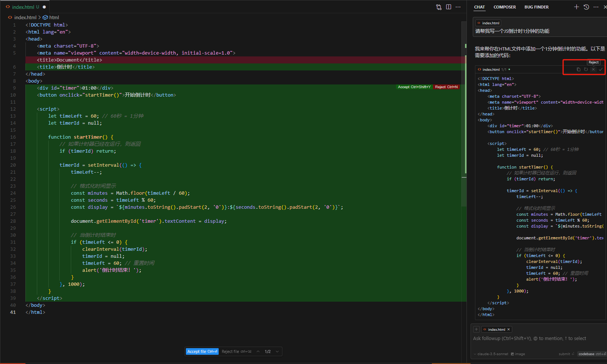Click the editor line 'const minutes = Math.floor(timeLeft / 60);'
Image resolution: width=607 pixels, height=364 pixels.
(131, 193)
